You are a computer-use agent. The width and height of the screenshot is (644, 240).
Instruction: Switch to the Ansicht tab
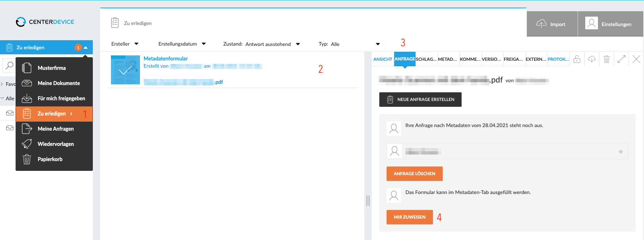(383, 59)
